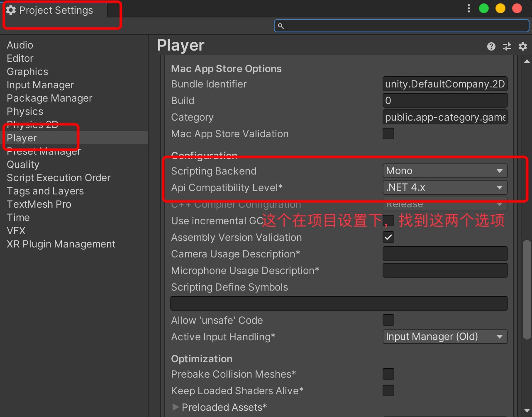The image size is (532, 417).
Task: Click the green macOS traffic light button
Action: point(483,8)
